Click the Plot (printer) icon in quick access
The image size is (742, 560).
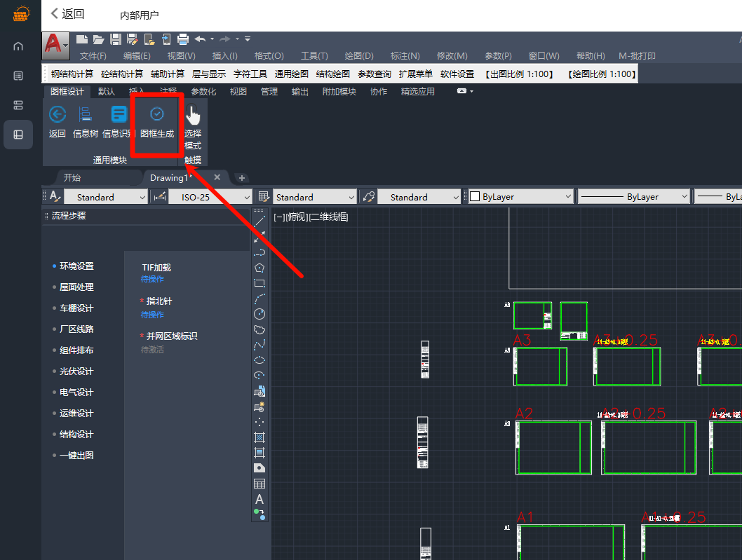coord(183,39)
